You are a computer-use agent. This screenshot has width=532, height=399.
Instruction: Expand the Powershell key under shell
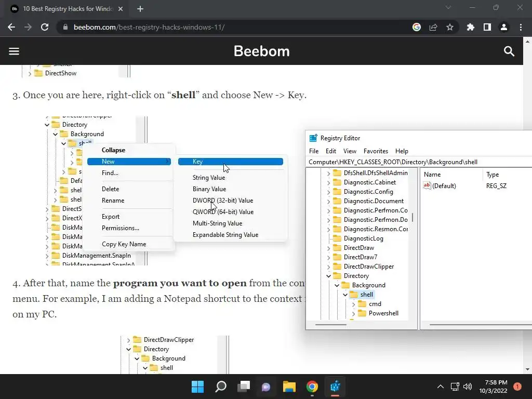tap(353, 313)
